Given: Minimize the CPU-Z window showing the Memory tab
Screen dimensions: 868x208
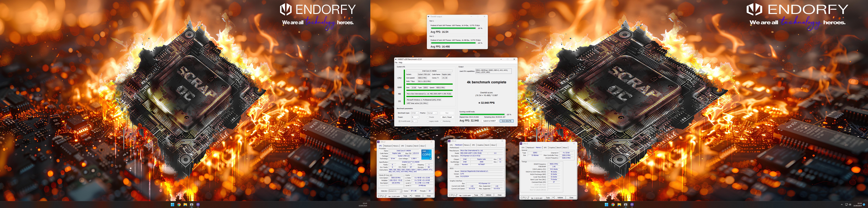Looking at the screenshot, I should tap(561, 144).
